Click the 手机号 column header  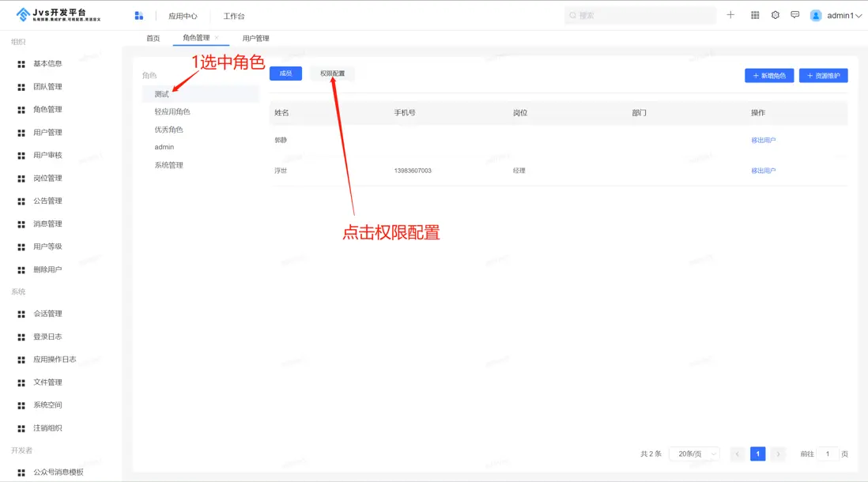405,113
